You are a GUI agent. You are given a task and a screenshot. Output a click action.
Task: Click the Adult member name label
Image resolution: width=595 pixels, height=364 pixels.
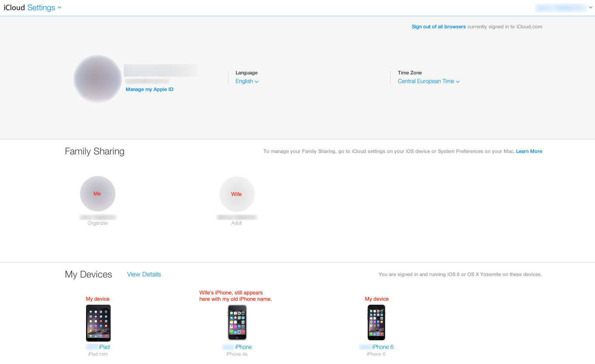point(237,217)
